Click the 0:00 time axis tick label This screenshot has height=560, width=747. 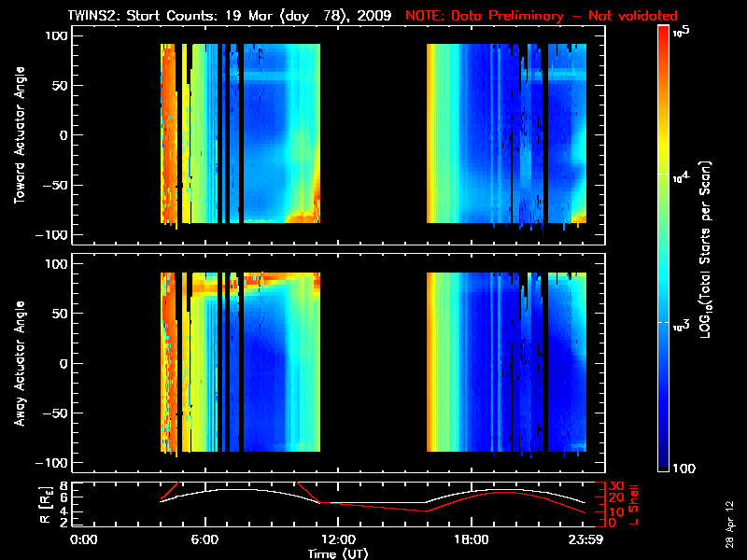click(84, 539)
